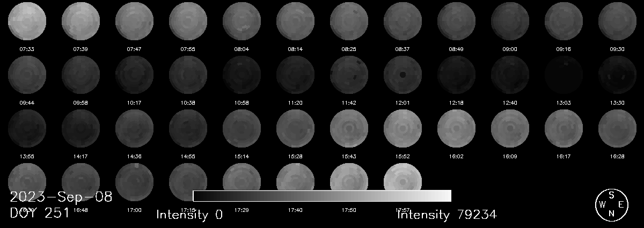Select the disk image at 09:30
The image size is (644, 228).
[617, 21]
